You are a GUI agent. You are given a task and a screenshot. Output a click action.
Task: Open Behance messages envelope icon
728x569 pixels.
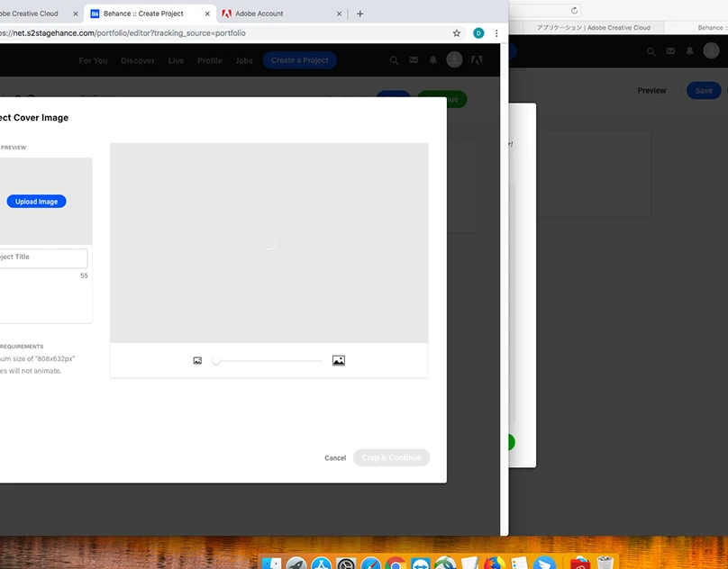click(x=414, y=60)
